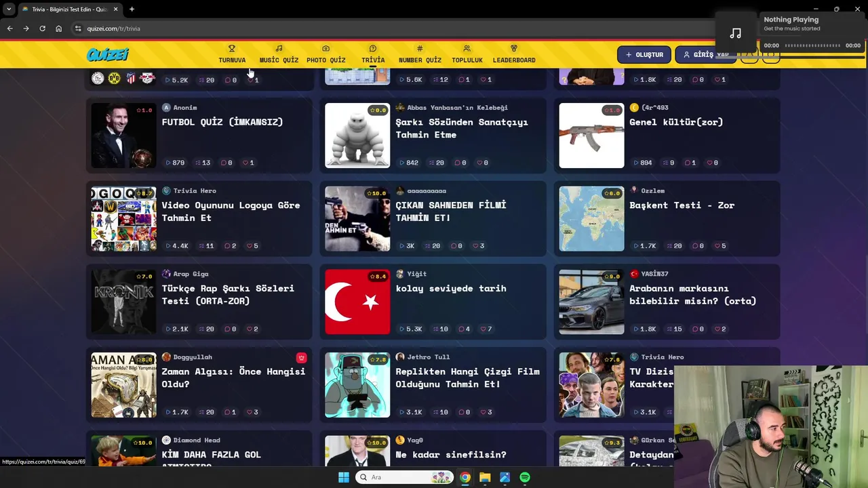Click the red badge icon on Doggyullah card

click(x=301, y=358)
